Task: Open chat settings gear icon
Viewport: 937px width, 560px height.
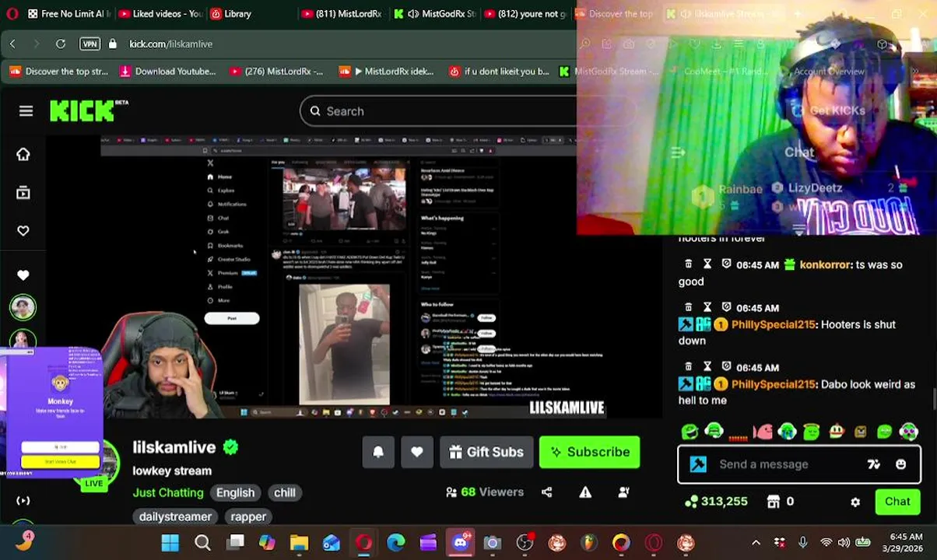Action: (x=855, y=502)
